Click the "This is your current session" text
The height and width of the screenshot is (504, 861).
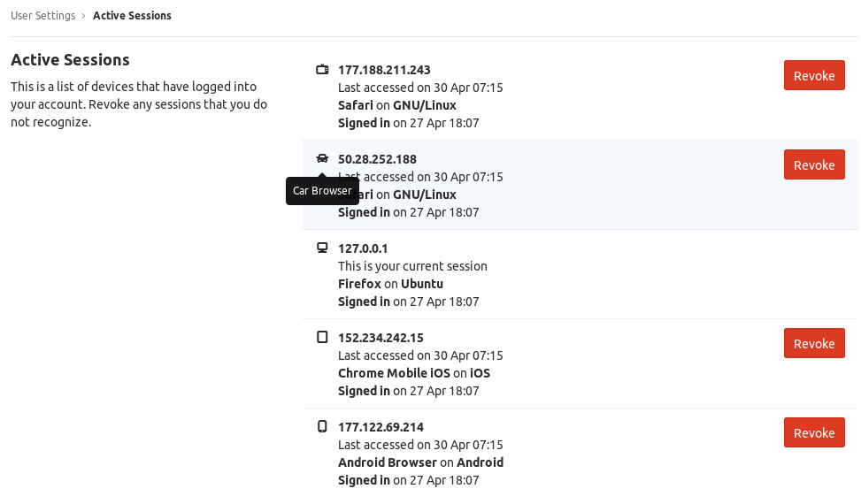coord(412,266)
